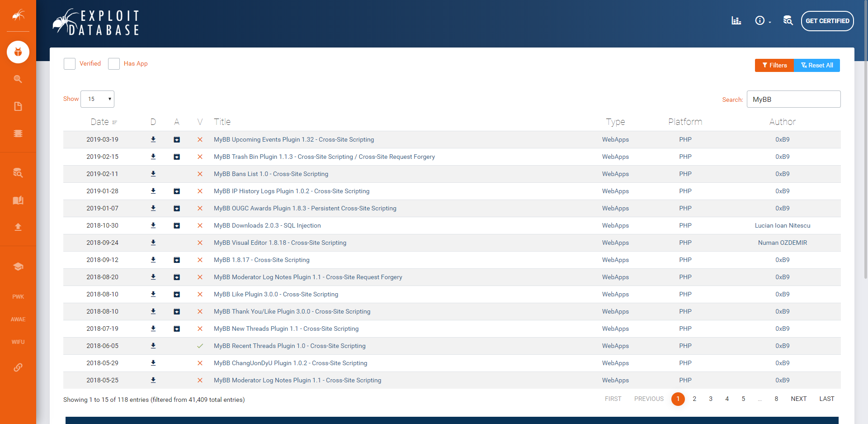Image resolution: width=868 pixels, height=424 pixels.
Task: Expand the info dropdown in header
Action: 763,21
